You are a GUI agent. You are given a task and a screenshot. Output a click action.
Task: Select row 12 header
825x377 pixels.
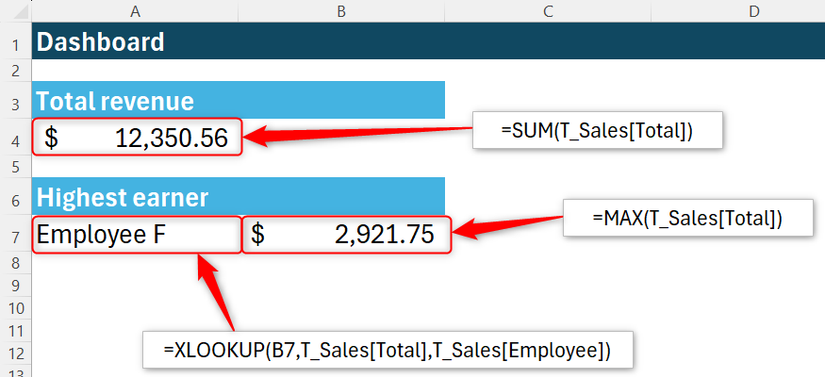16,354
